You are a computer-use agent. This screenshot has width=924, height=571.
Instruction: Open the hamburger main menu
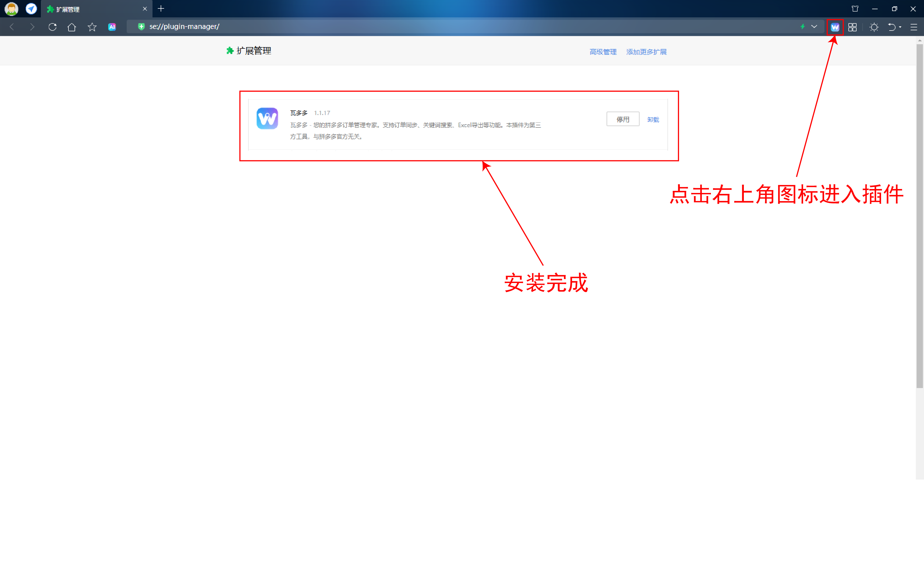pos(913,27)
